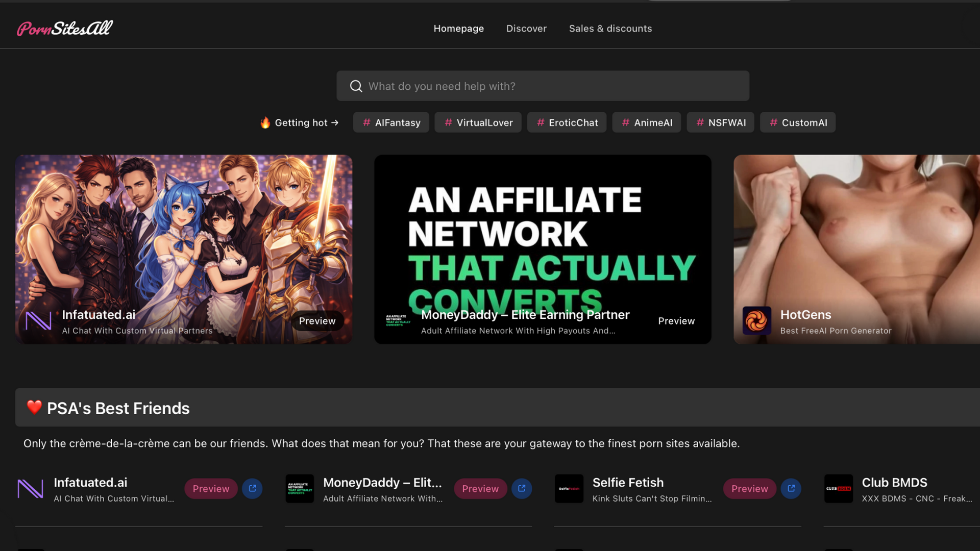Screen dimensions: 980x551
Task: Open the Selfie Fetish listing title
Action: (628, 483)
